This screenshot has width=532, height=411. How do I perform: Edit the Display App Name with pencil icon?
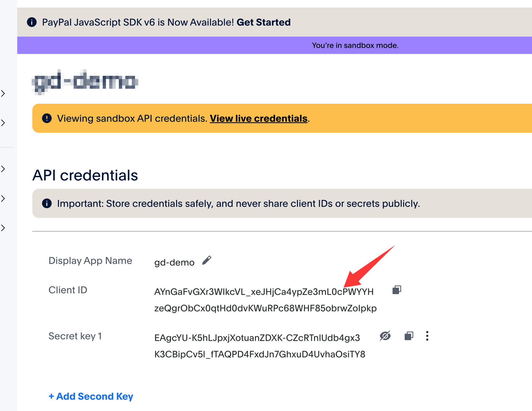click(x=207, y=260)
